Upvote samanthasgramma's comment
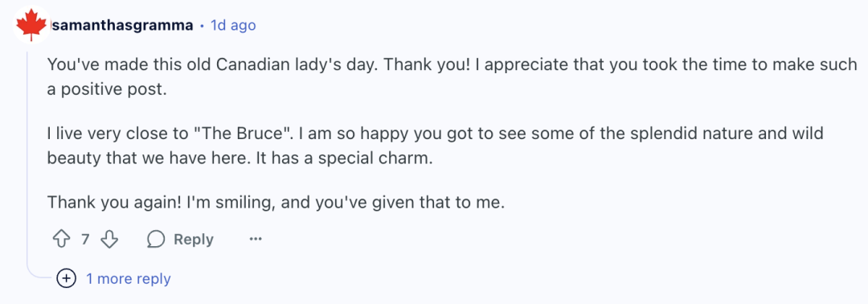Viewport: 868px width, 304px height. point(61,239)
